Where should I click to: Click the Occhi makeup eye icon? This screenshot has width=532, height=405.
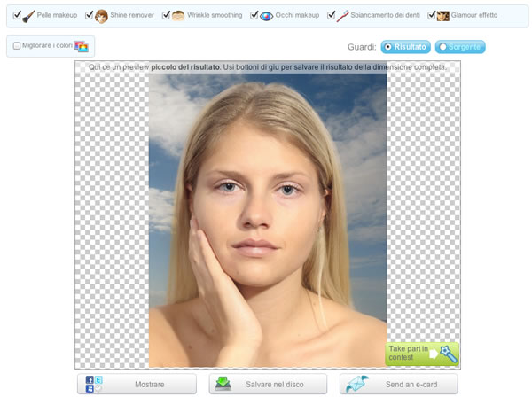[266, 16]
